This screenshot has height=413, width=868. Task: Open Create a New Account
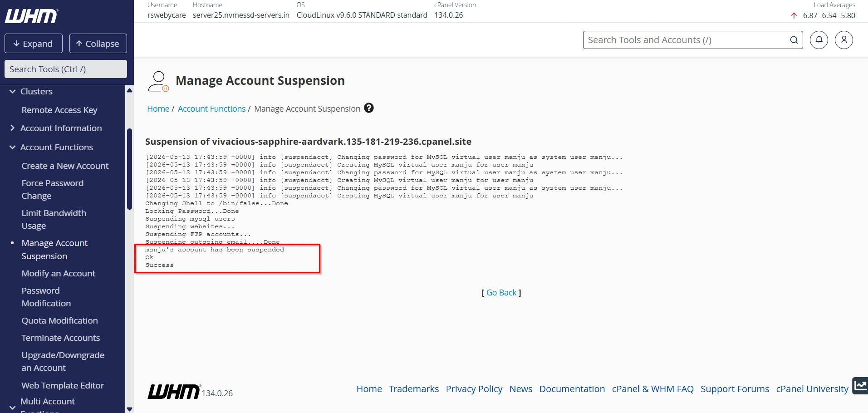click(65, 166)
